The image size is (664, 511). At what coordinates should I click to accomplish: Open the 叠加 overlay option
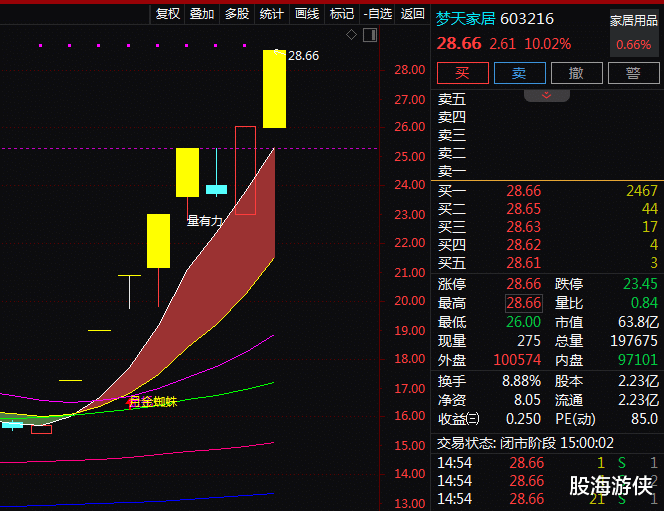pos(202,14)
